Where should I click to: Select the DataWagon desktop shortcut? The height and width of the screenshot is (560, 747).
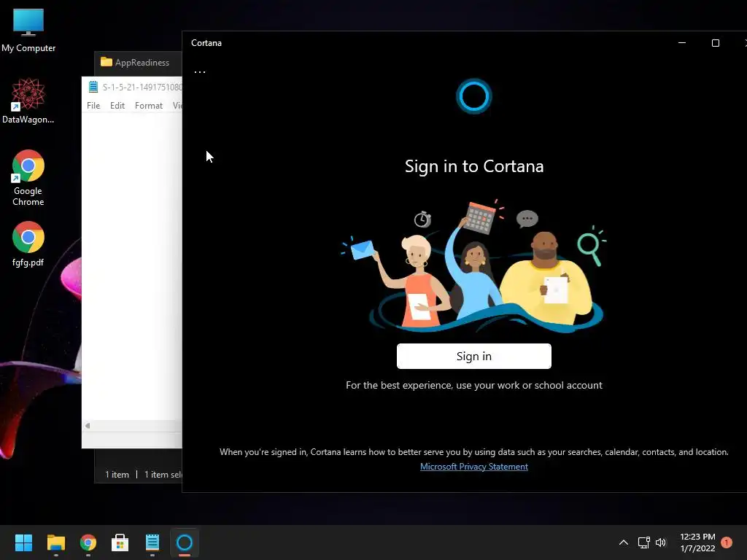pos(28,101)
